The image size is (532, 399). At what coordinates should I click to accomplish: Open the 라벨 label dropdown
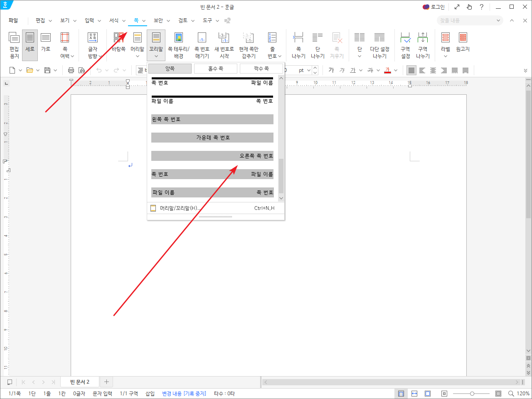(446, 45)
